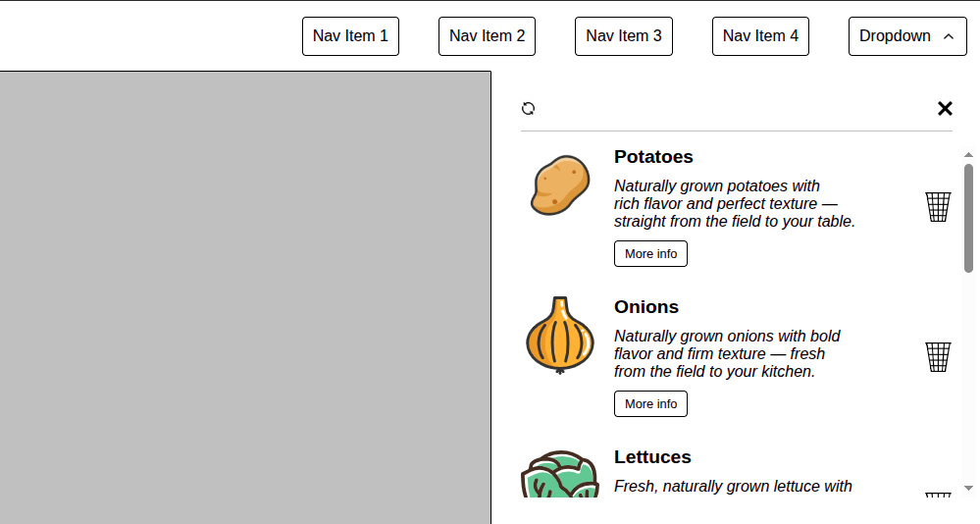
Task: Collapse Dropdown using its chevron arrow
Action: (x=949, y=36)
